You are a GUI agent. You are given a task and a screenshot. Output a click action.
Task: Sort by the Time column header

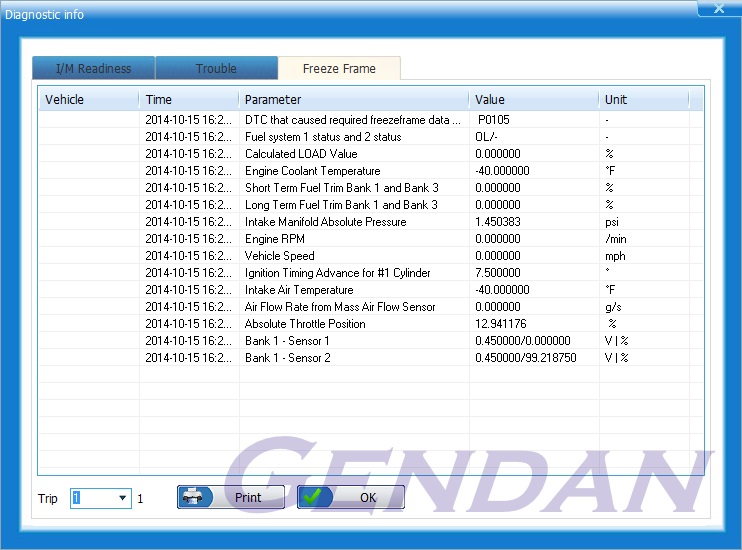point(188,99)
